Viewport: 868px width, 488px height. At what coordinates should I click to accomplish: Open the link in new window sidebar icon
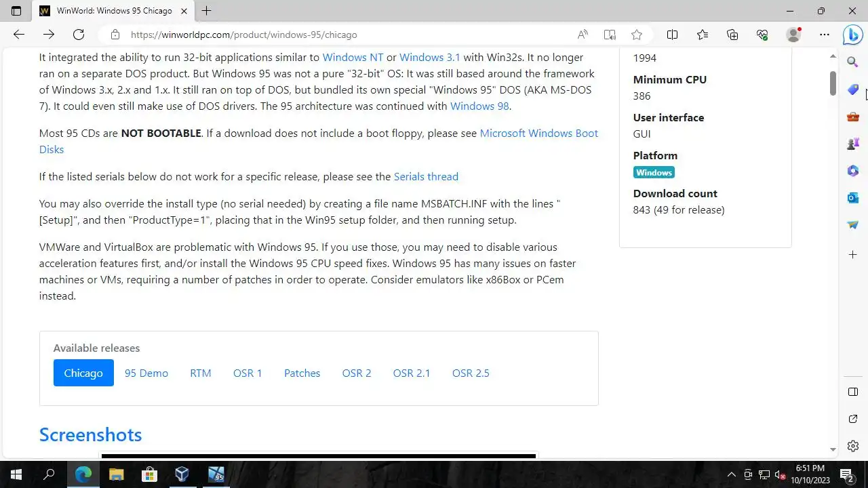click(853, 419)
